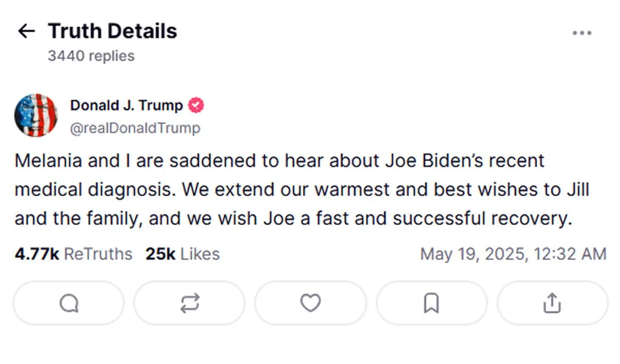This screenshot has width=620, height=364.
Task: Click the back arrow to return
Action: tap(26, 30)
